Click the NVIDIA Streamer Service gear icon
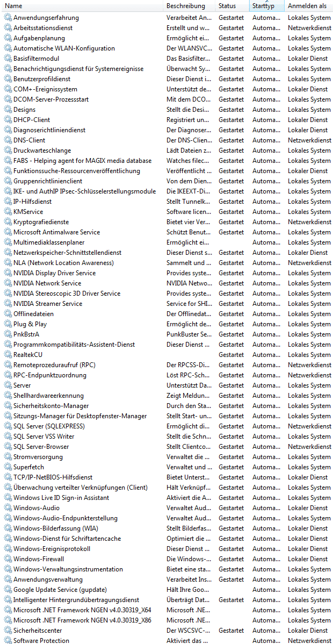The width and height of the screenshot is (333, 644). [8, 304]
